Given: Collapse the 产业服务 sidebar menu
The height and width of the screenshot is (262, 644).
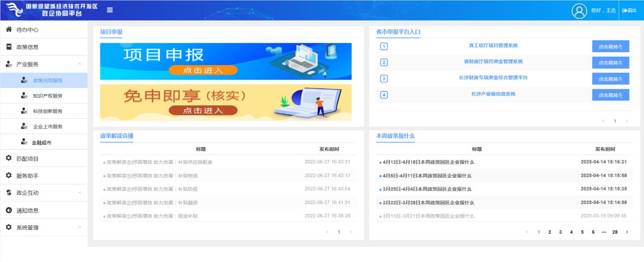Looking at the screenshot, I should (79, 64).
